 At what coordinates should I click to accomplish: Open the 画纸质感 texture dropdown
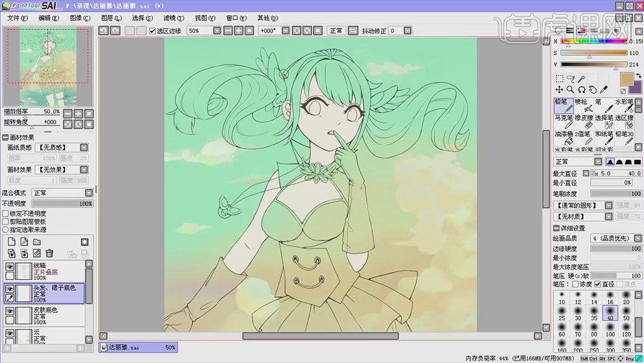tap(84, 148)
